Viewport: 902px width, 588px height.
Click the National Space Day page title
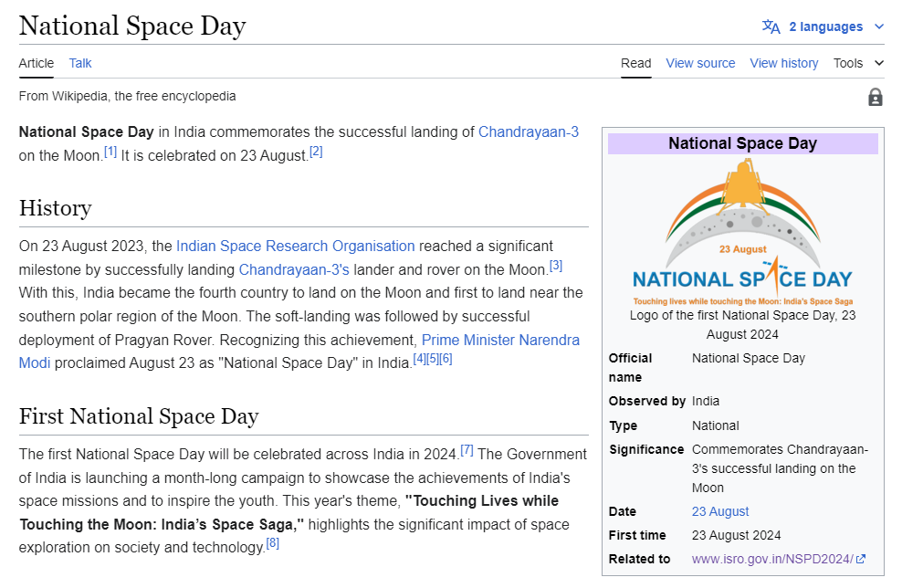pos(132,26)
